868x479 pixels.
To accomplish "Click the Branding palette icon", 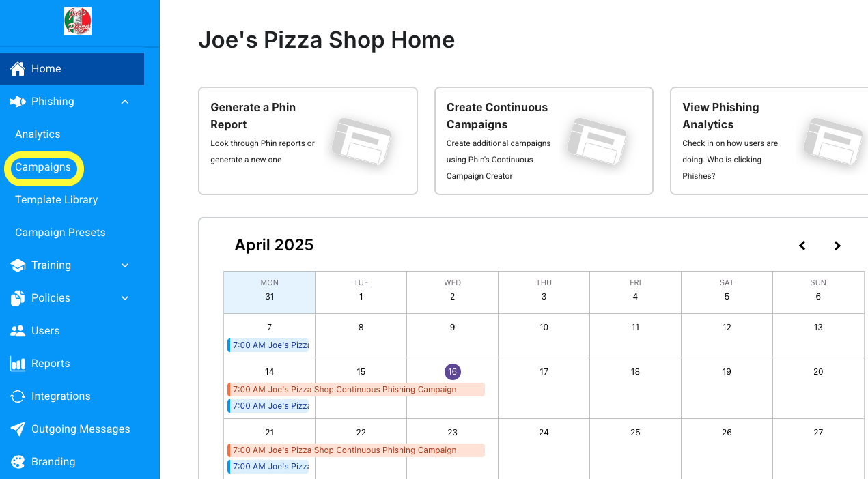I will (18, 462).
